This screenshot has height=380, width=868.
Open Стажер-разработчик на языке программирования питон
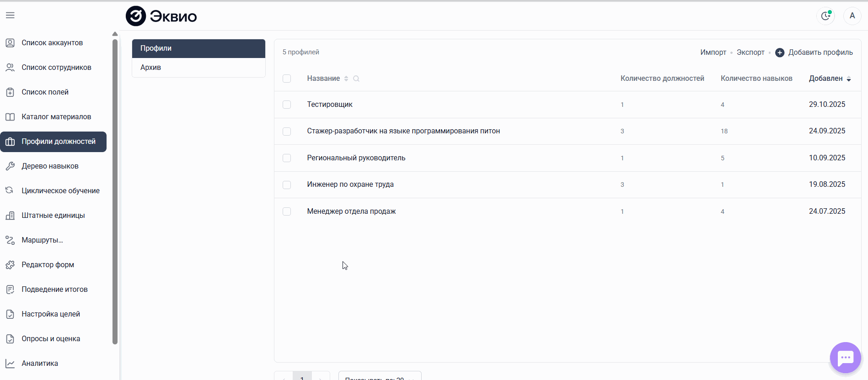click(403, 131)
